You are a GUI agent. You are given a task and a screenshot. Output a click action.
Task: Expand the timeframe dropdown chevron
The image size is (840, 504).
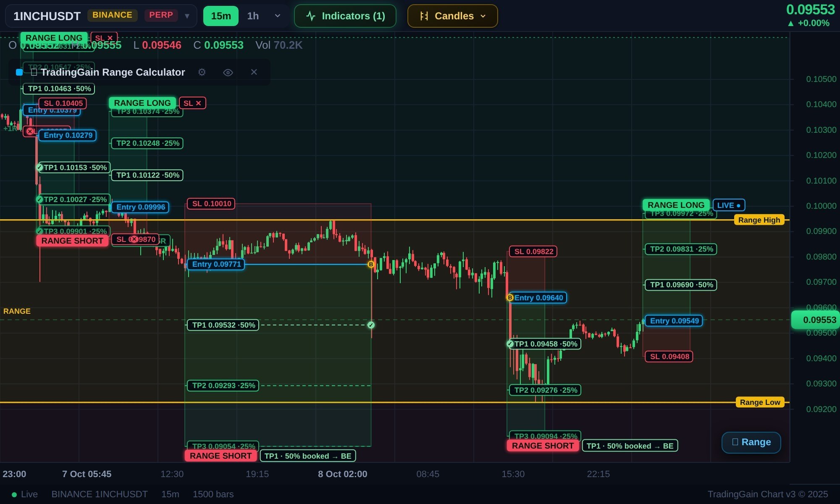pyautogui.click(x=277, y=16)
